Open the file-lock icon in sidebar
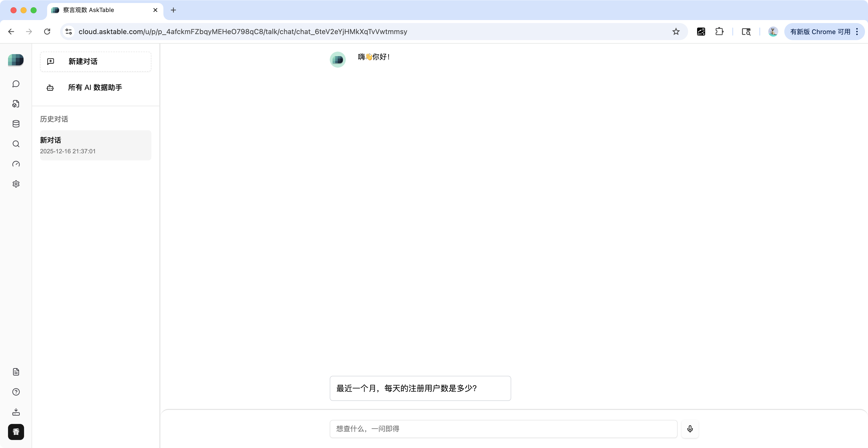Screen dimensions: 868x448 click(x=16, y=104)
